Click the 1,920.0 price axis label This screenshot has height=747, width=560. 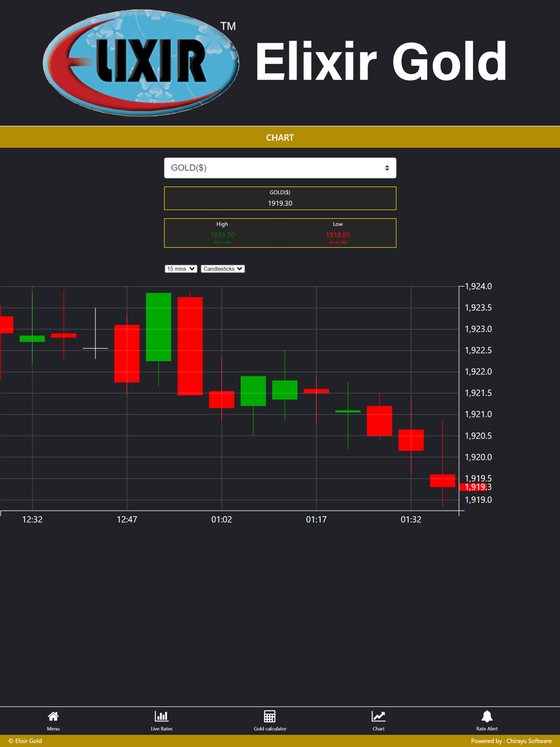(x=479, y=457)
